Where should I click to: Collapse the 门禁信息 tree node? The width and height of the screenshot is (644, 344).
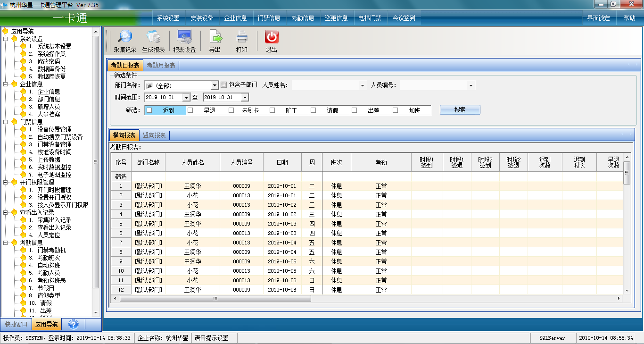[x=5, y=122]
